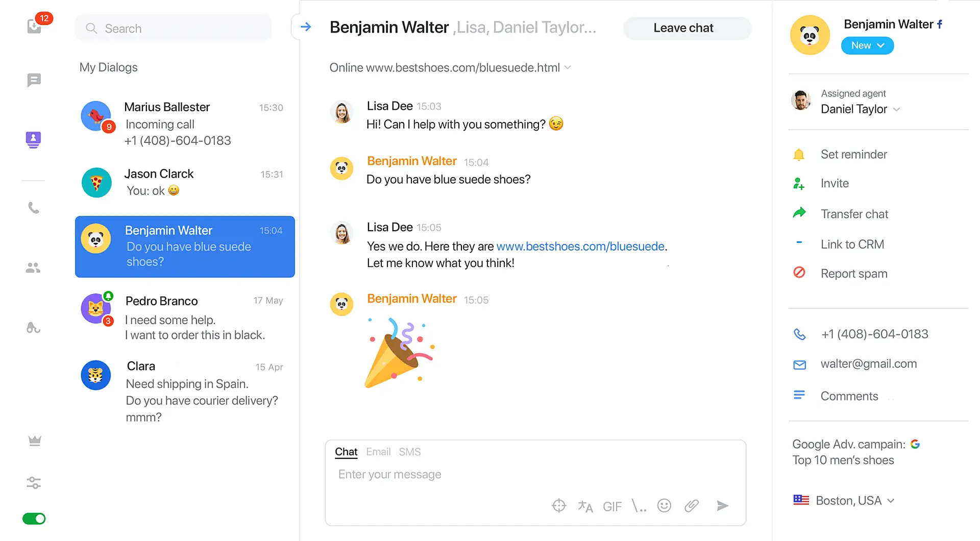980x541 pixels.
Task: Set a reminder for Benjamin Walter
Action: pos(853,154)
